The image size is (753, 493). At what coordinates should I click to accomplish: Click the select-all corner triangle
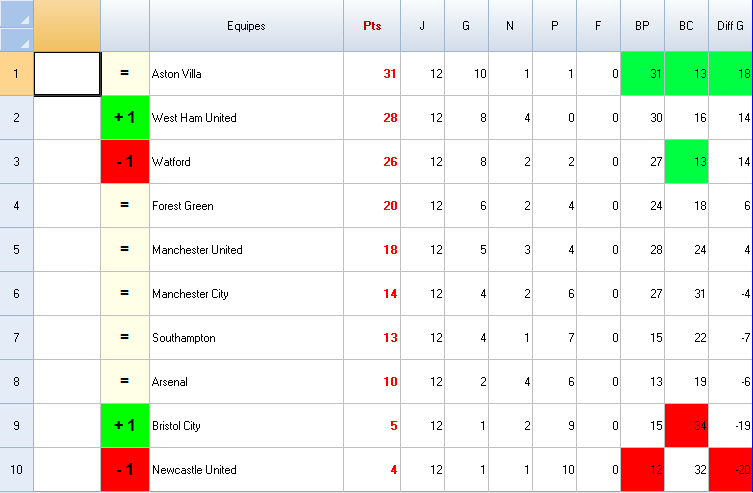(x=16, y=14)
